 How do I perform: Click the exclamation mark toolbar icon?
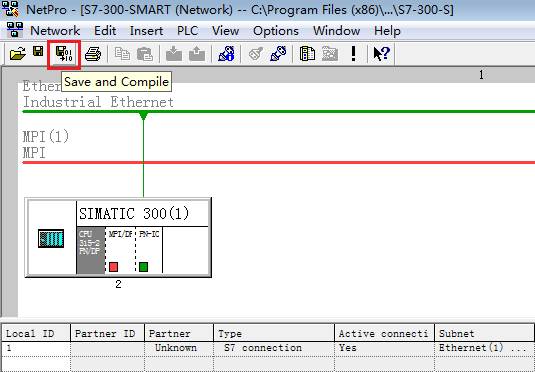pos(353,54)
